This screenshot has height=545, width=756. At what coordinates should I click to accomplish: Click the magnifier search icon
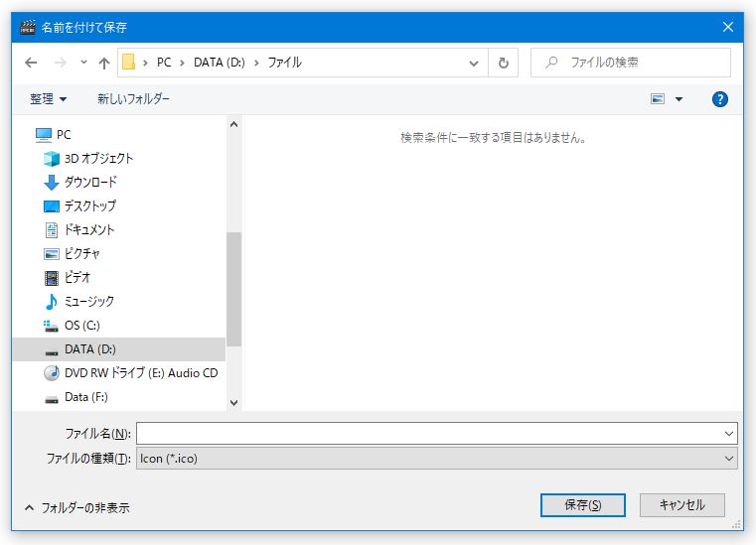[x=551, y=63]
